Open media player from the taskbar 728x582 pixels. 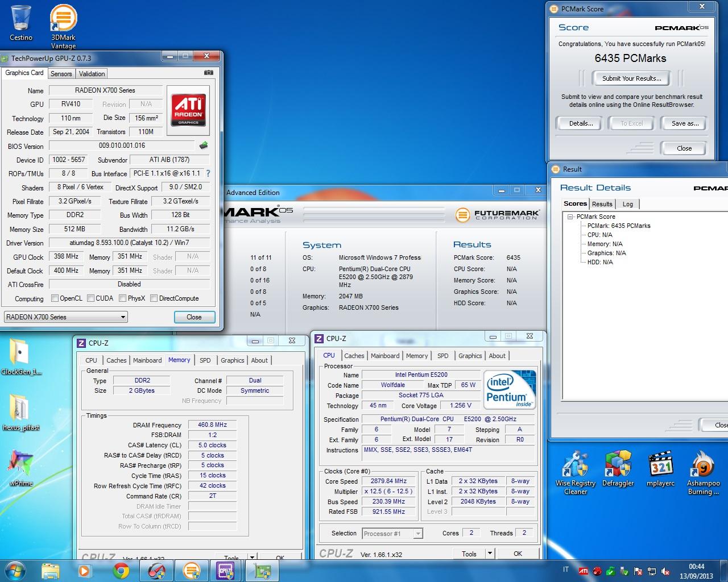pos(84,571)
